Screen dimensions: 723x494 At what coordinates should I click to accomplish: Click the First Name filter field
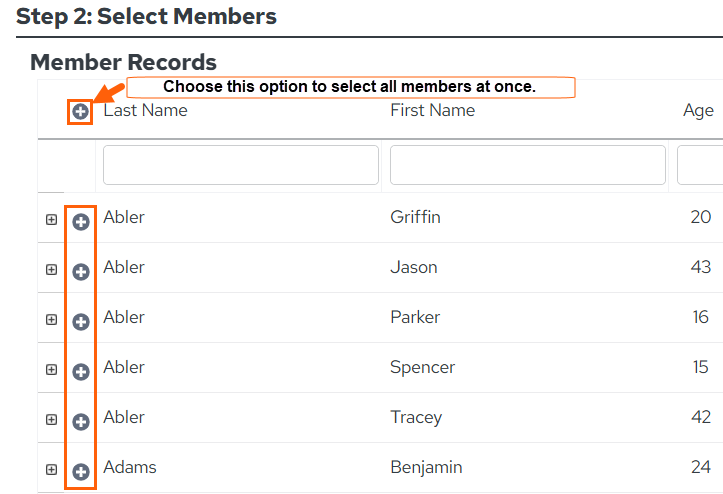pos(527,165)
